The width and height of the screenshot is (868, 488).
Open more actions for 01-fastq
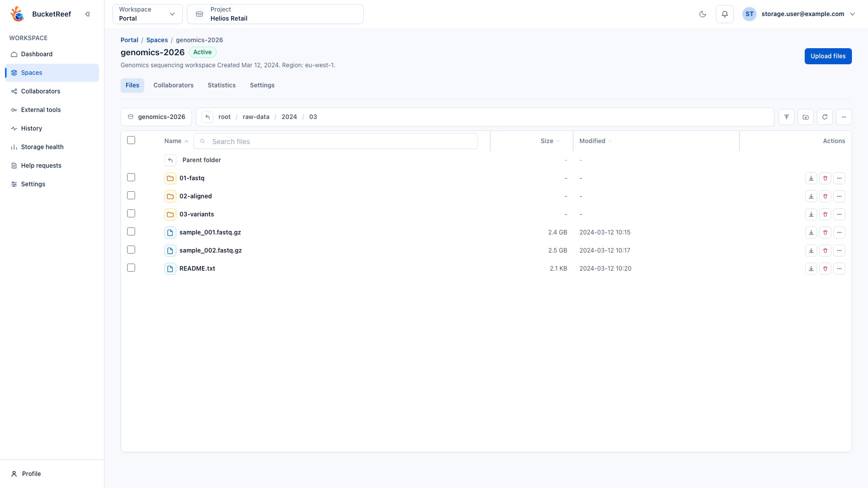(839, 178)
